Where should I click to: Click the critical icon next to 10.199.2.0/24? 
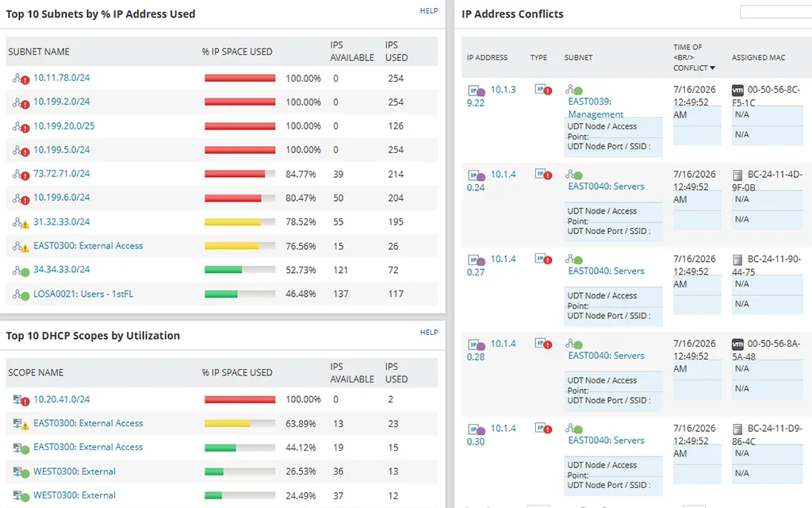tap(21, 102)
